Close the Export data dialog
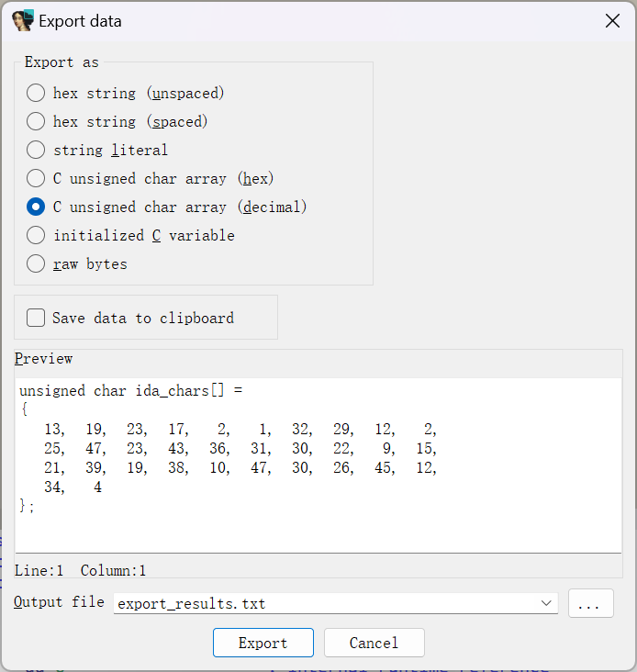This screenshot has height=672, width=637. [x=612, y=21]
